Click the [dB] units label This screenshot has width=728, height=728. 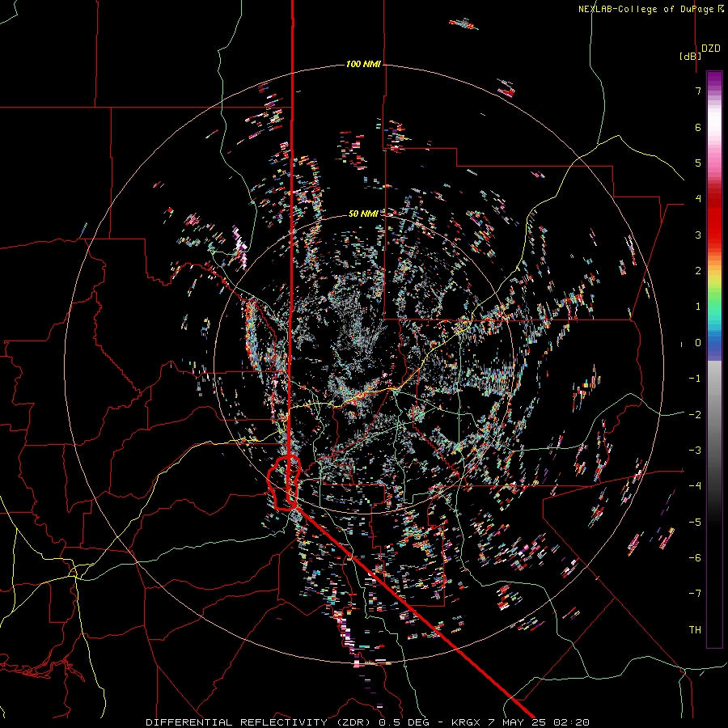point(690,56)
